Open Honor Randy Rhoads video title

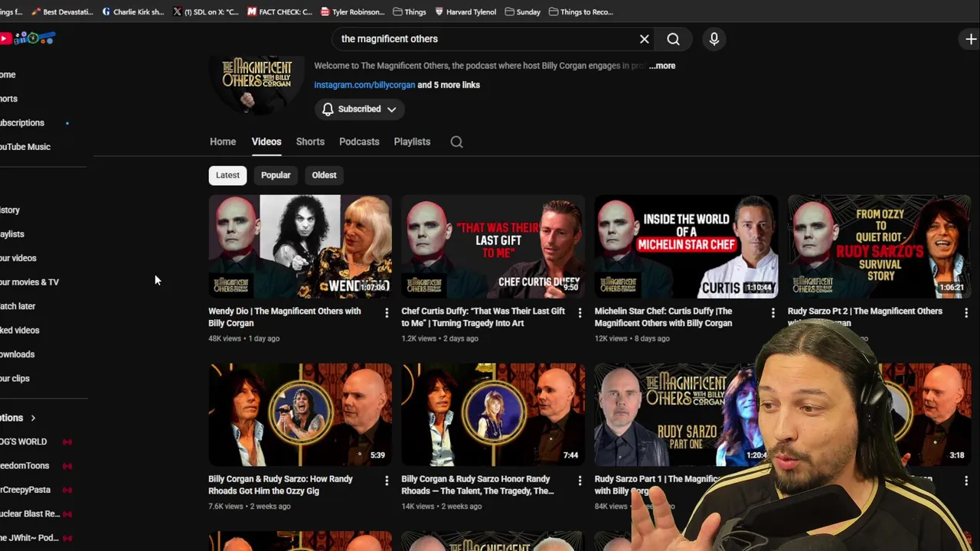tap(478, 485)
